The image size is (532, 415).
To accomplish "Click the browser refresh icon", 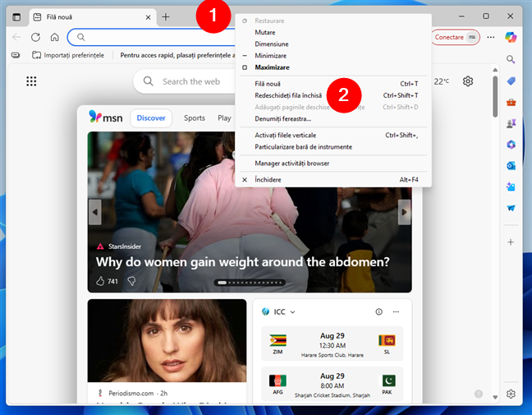I will [35, 37].
